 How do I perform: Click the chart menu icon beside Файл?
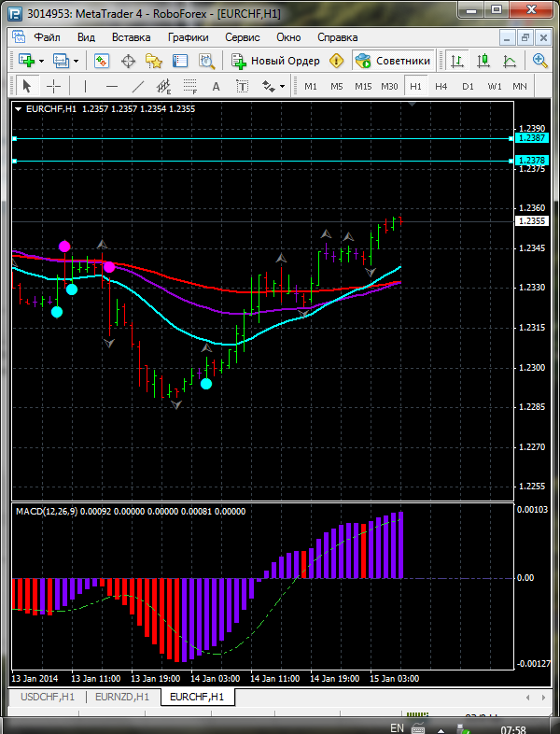[19, 37]
